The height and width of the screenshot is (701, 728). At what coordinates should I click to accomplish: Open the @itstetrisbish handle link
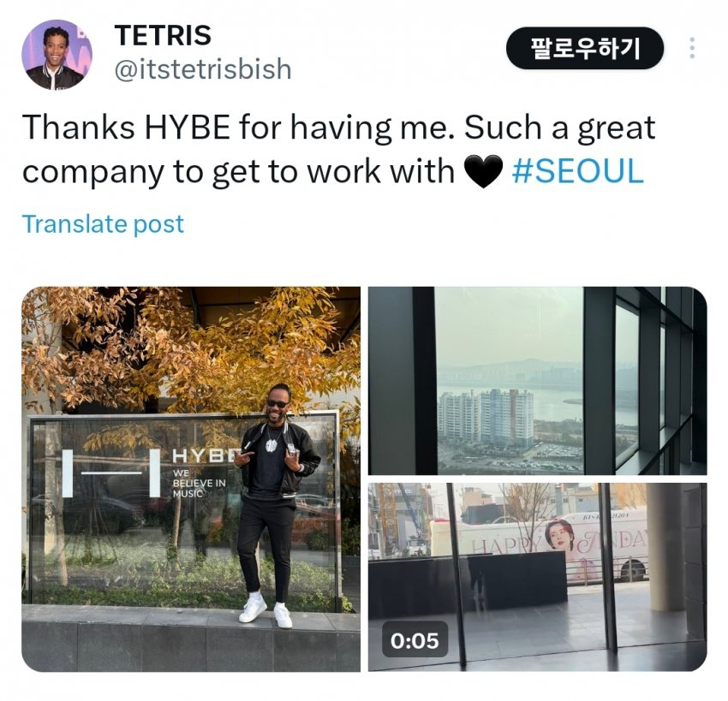(x=203, y=69)
